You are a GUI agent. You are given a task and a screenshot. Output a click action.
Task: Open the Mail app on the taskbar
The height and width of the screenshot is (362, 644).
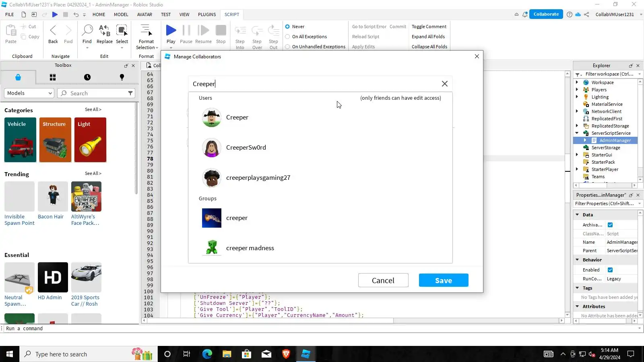click(266, 354)
